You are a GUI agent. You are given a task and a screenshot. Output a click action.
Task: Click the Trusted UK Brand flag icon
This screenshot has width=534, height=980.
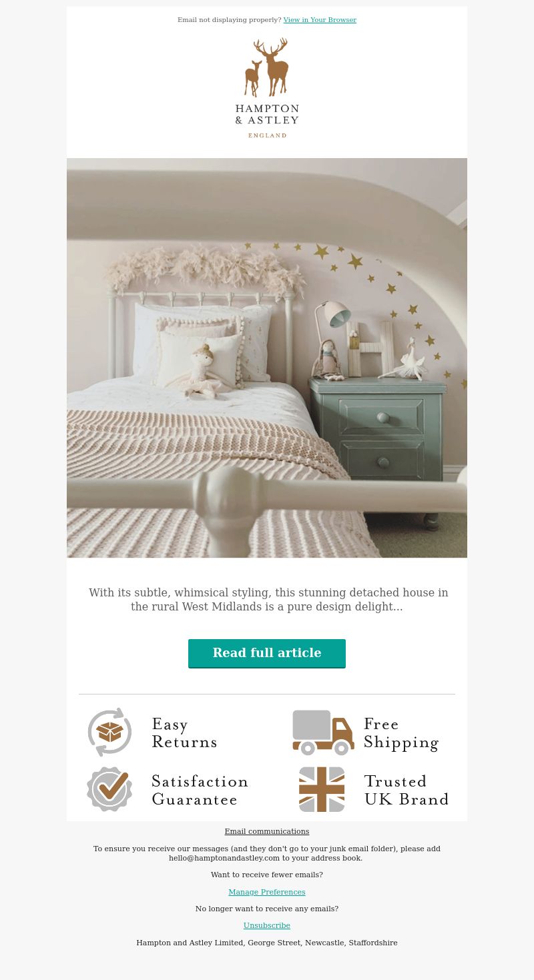pyautogui.click(x=322, y=789)
